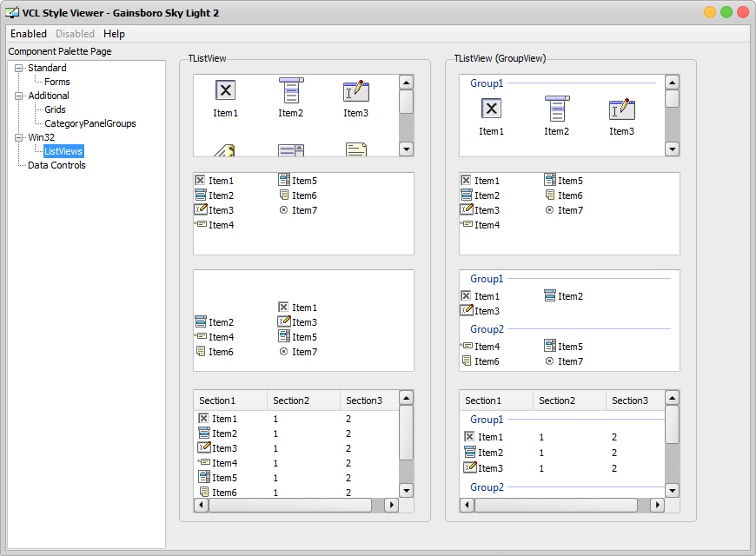
Task: Select Item6 icon in the second TListView small-icon list
Action: coord(284,195)
